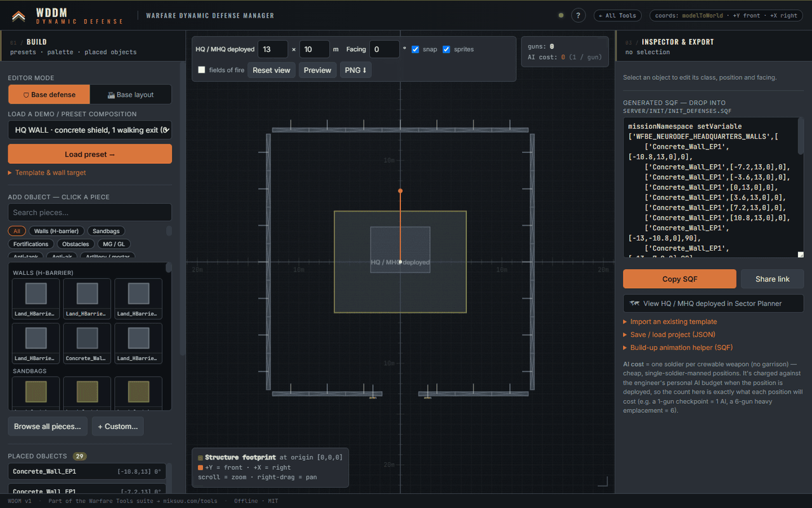Click the coords modelToWorld info pill
Viewport: 812px width, 508px height.
(x=726, y=16)
